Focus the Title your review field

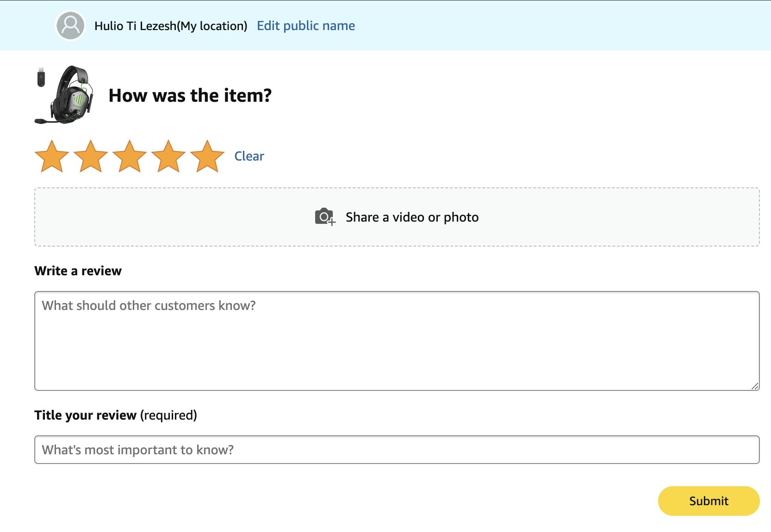coord(397,450)
